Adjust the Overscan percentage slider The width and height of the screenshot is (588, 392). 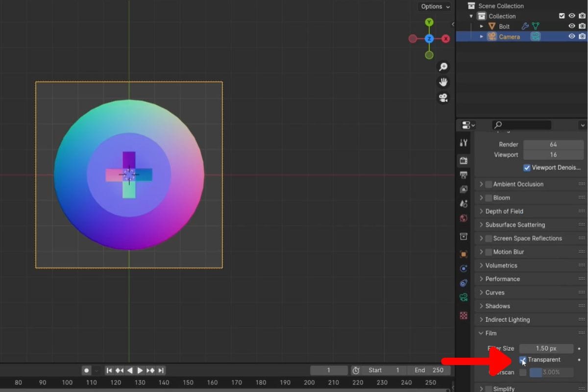[551, 372]
